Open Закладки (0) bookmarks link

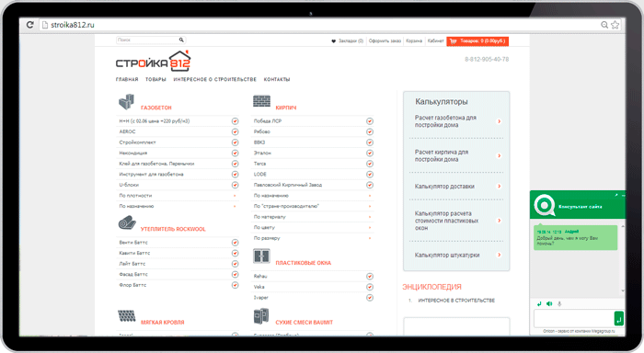tap(351, 41)
